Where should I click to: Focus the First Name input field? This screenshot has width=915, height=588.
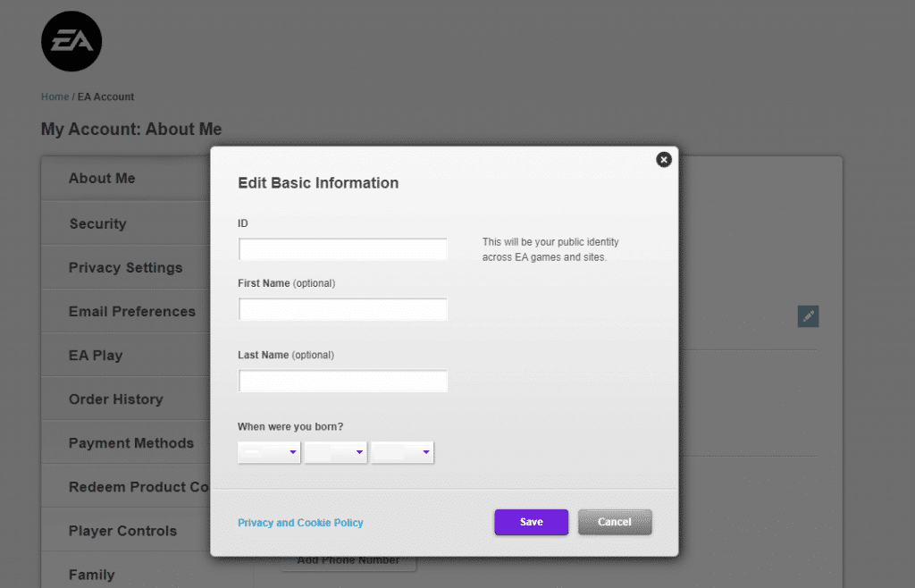coord(342,309)
